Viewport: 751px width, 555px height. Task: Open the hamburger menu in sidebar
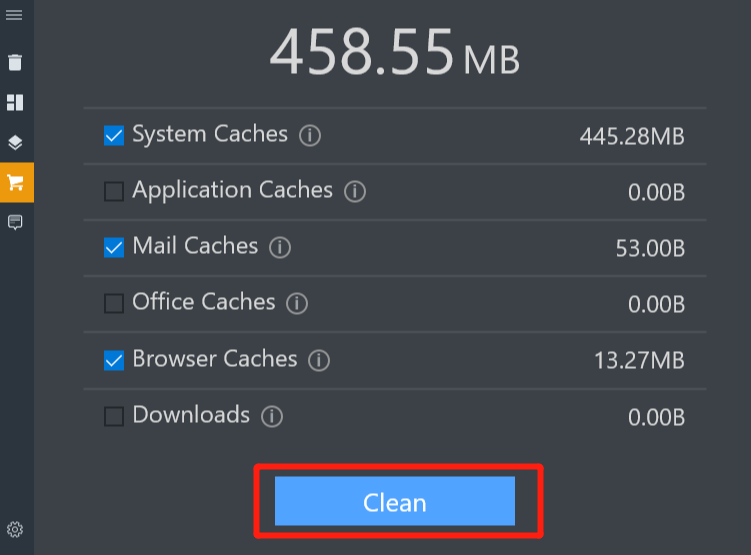point(14,15)
